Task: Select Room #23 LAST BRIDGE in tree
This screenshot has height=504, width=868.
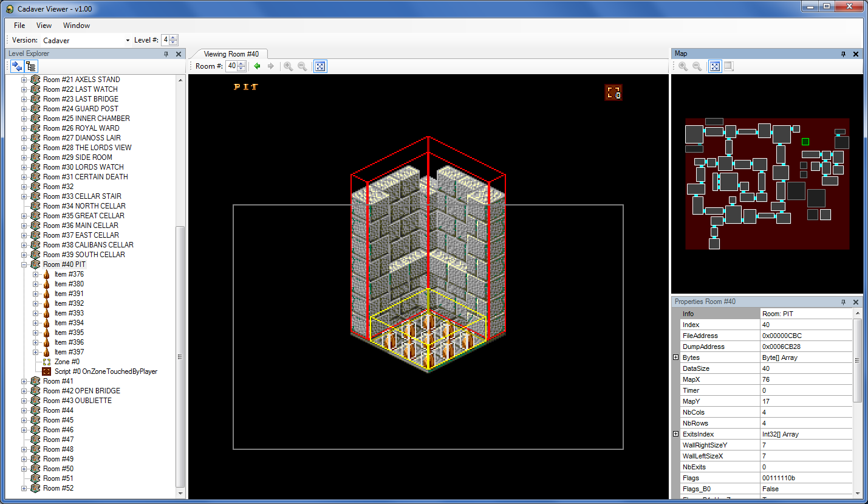Action: [81, 99]
